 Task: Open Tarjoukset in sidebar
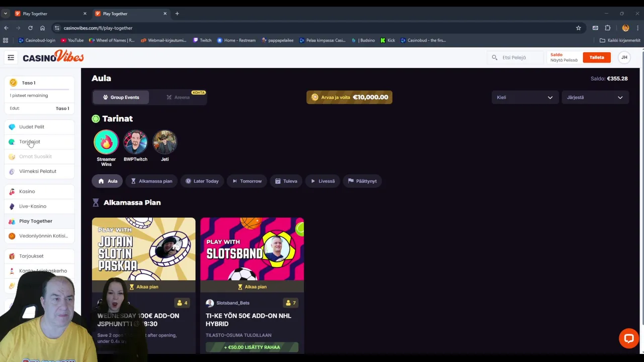point(39,256)
